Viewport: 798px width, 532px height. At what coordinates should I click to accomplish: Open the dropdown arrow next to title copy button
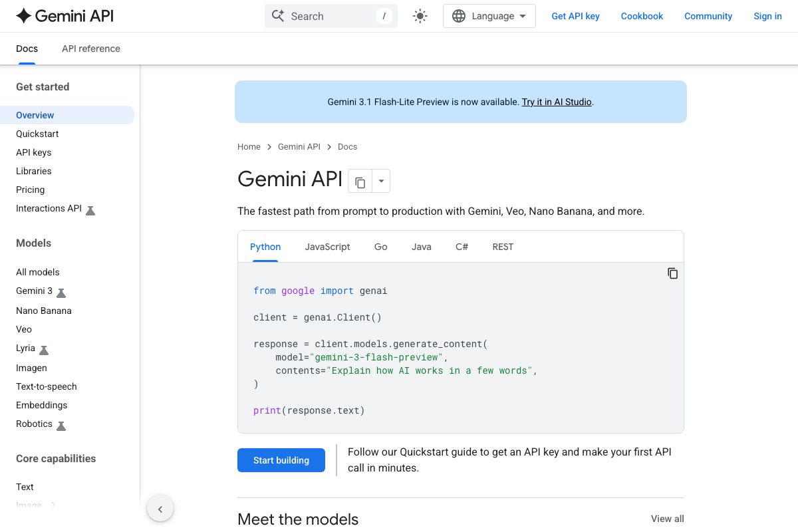coord(380,181)
